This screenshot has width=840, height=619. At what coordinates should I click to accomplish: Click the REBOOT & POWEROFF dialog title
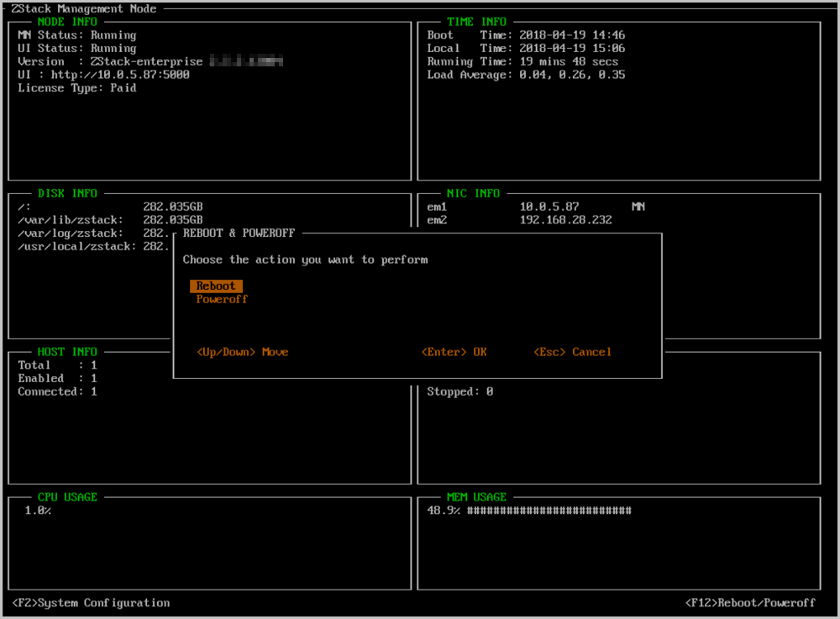239,233
